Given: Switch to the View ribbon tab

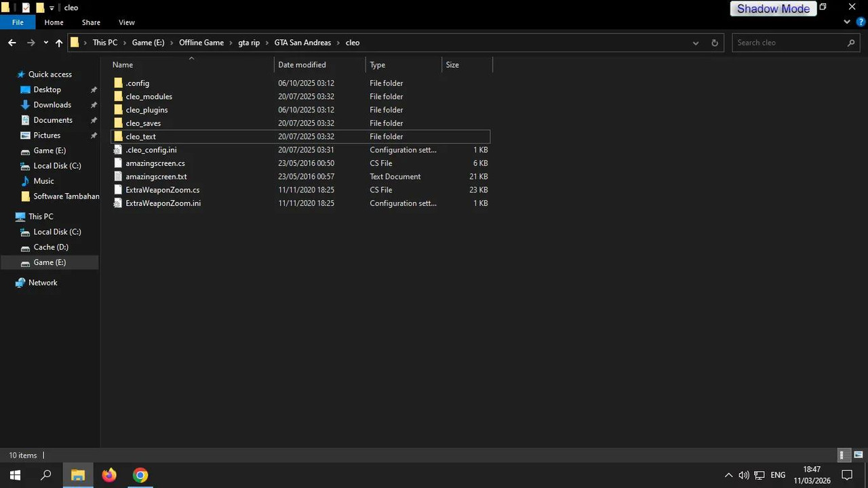Looking at the screenshot, I should pos(127,22).
